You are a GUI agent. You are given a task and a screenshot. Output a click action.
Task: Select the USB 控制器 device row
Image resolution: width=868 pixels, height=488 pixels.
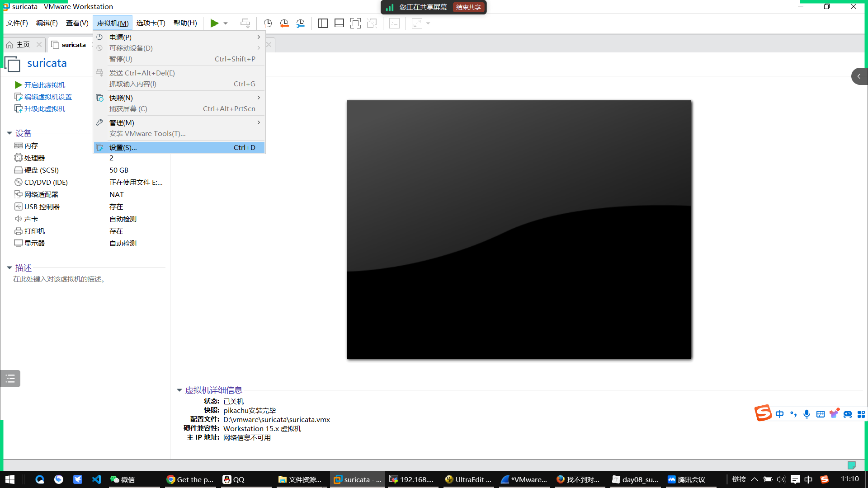(x=88, y=206)
